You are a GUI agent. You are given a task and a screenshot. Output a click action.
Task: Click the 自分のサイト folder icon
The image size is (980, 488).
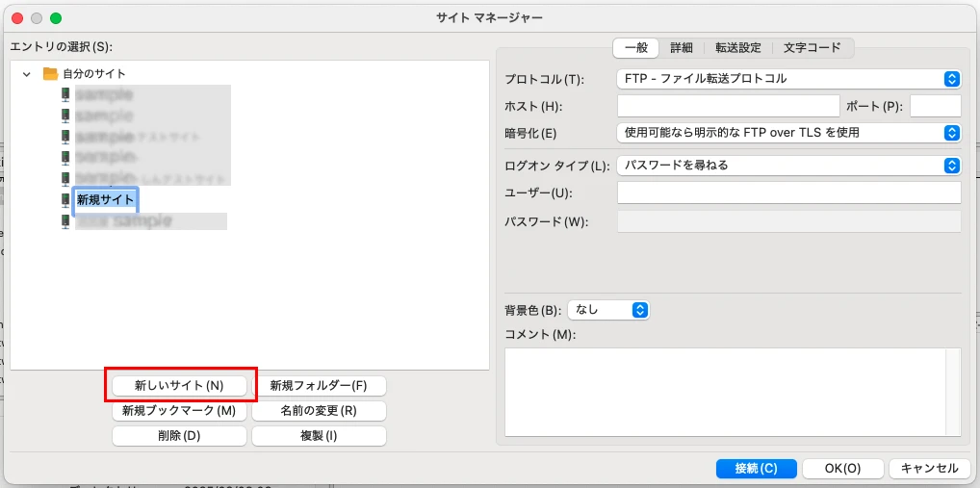[x=50, y=73]
